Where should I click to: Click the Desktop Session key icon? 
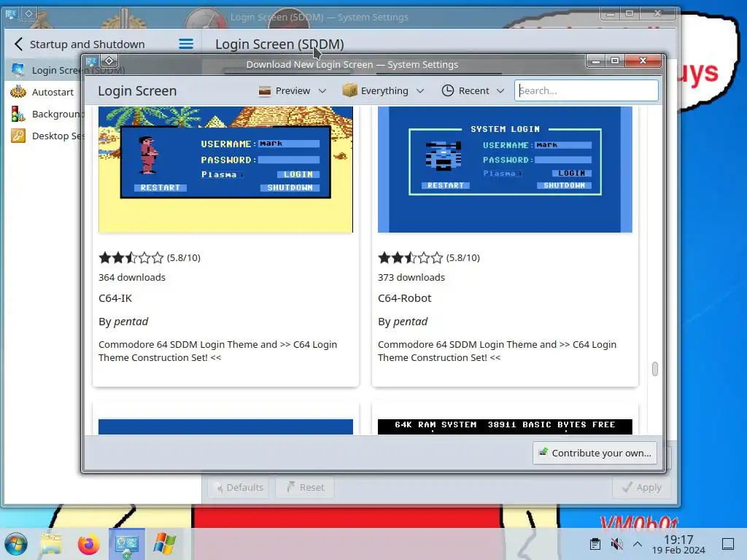pos(18,136)
